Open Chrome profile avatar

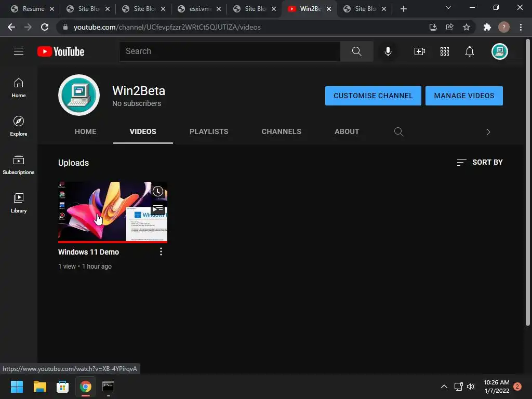[504, 27]
